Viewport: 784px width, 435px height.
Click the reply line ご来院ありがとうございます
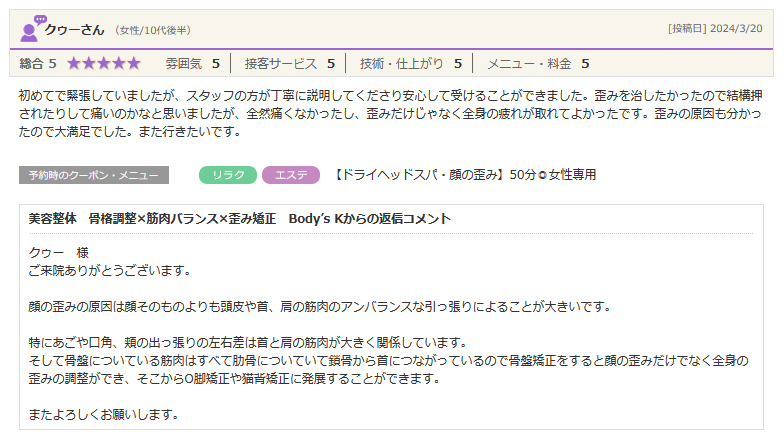click(110, 270)
